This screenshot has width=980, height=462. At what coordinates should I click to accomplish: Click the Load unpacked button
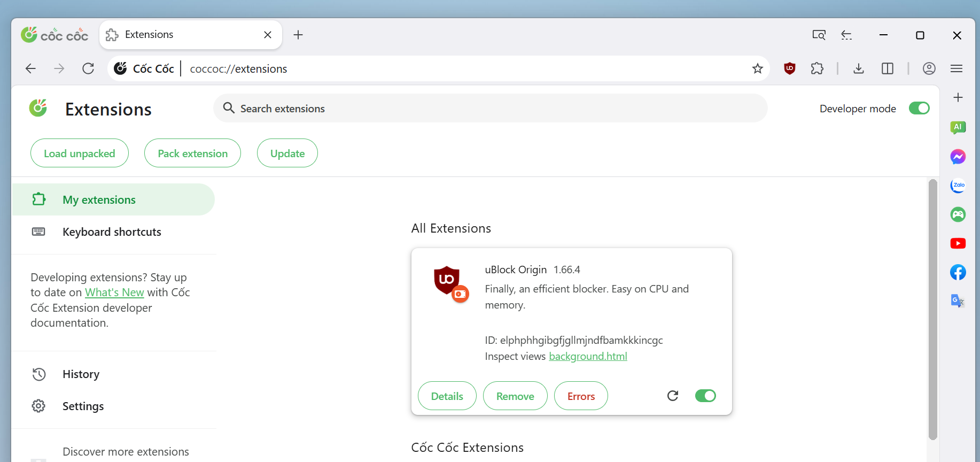[80, 153]
